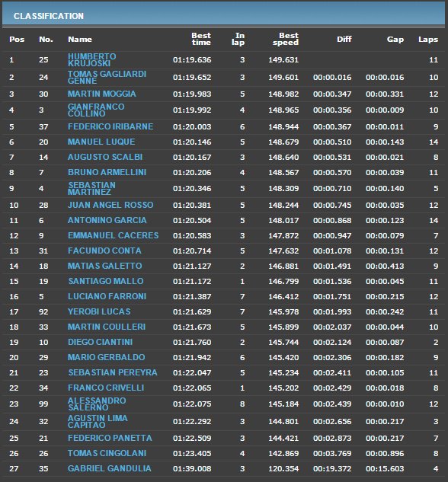Click Luciano Farroni name link
This screenshot has width=448, height=482.
point(107,296)
